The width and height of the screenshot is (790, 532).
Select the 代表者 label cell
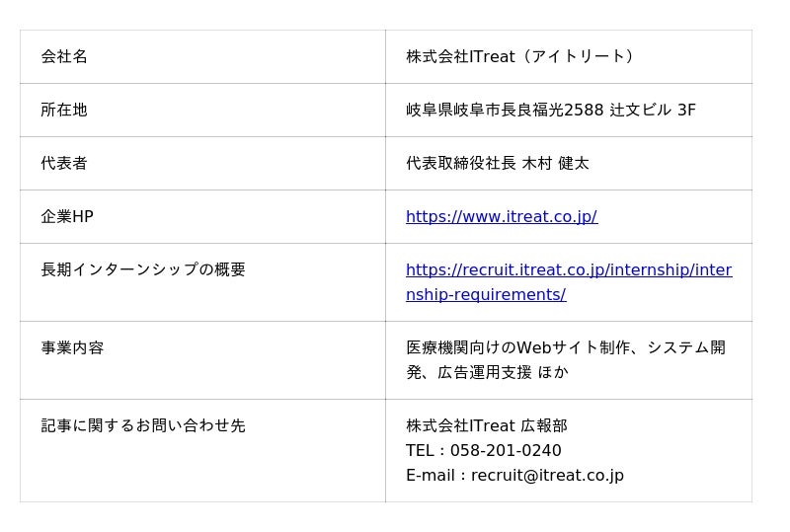pyautogui.click(x=64, y=163)
